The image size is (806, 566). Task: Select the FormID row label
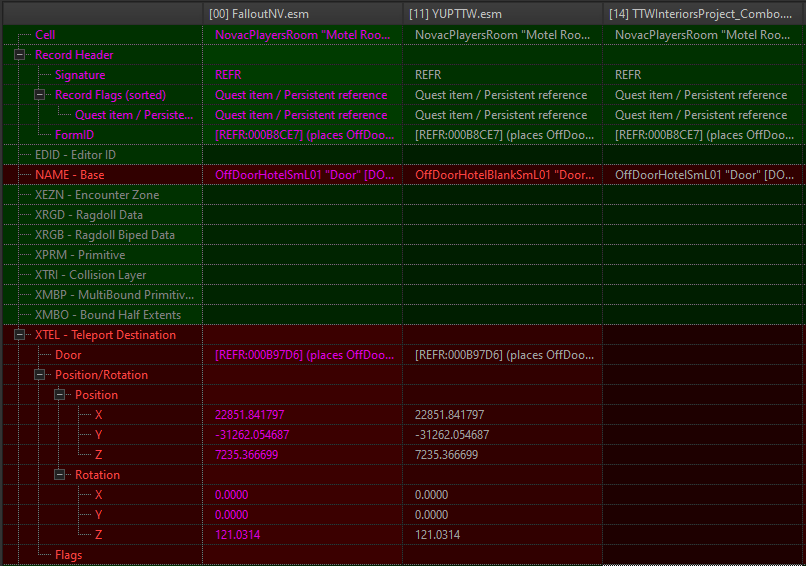pyautogui.click(x=75, y=135)
